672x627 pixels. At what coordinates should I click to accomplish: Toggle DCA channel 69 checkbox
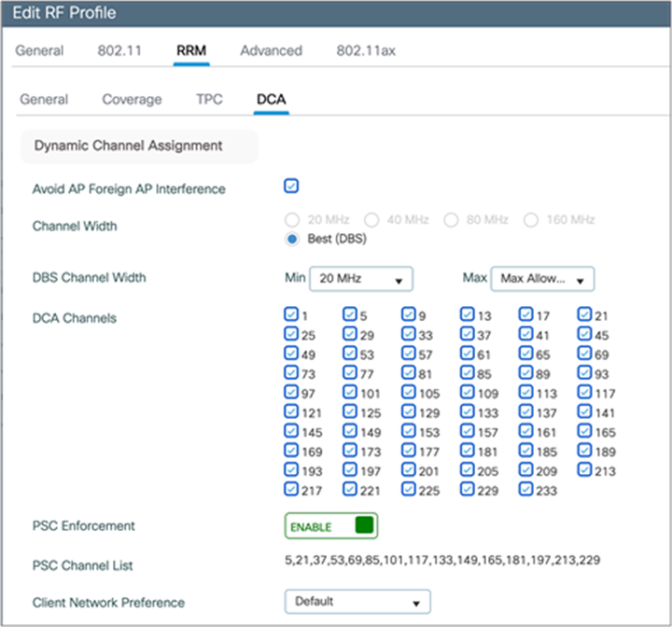tap(585, 354)
